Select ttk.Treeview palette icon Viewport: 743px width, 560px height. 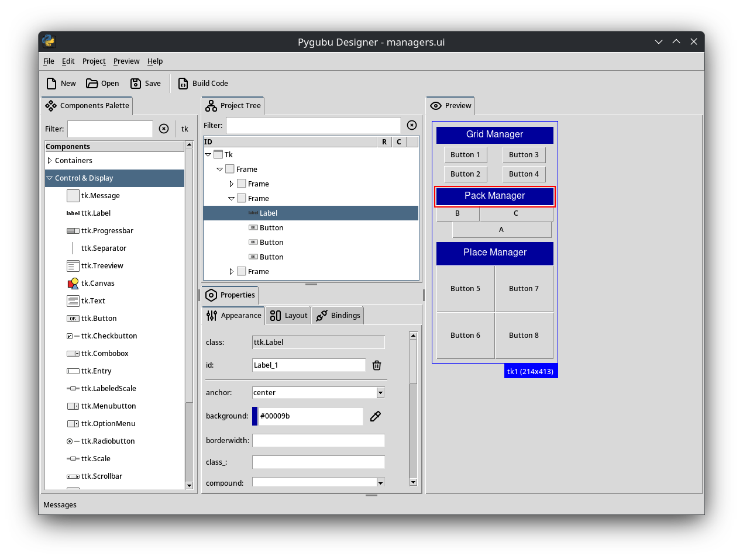click(x=73, y=266)
